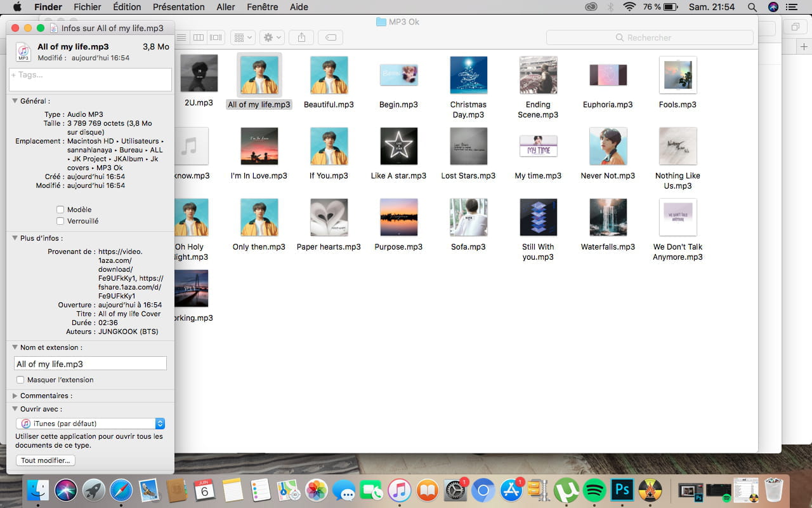Open Messages bubble icon in Dock
The height and width of the screenshot is (508, 812).
344,490
